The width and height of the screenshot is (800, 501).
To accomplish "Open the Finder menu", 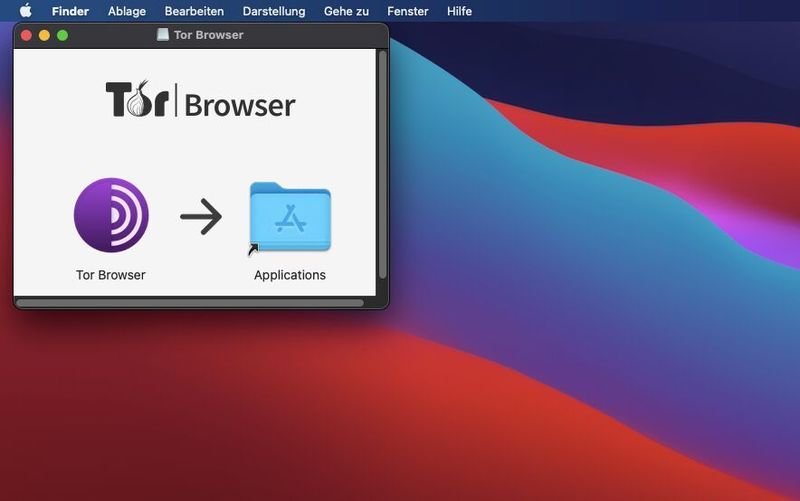I will pos(70,11).
